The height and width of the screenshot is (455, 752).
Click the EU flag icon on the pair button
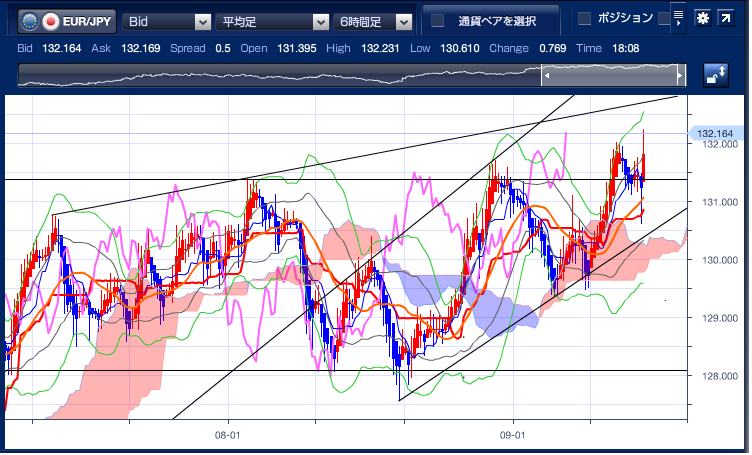click(x=30, y=22)
